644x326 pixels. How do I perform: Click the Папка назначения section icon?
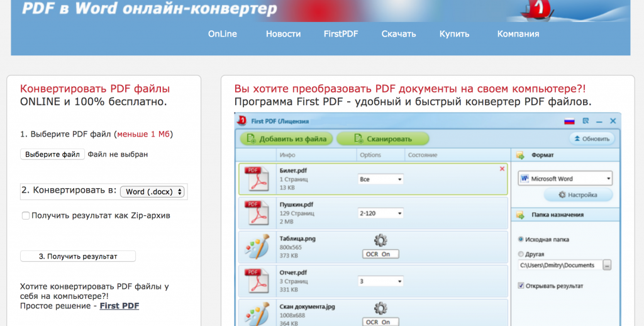tap(520, 215)
